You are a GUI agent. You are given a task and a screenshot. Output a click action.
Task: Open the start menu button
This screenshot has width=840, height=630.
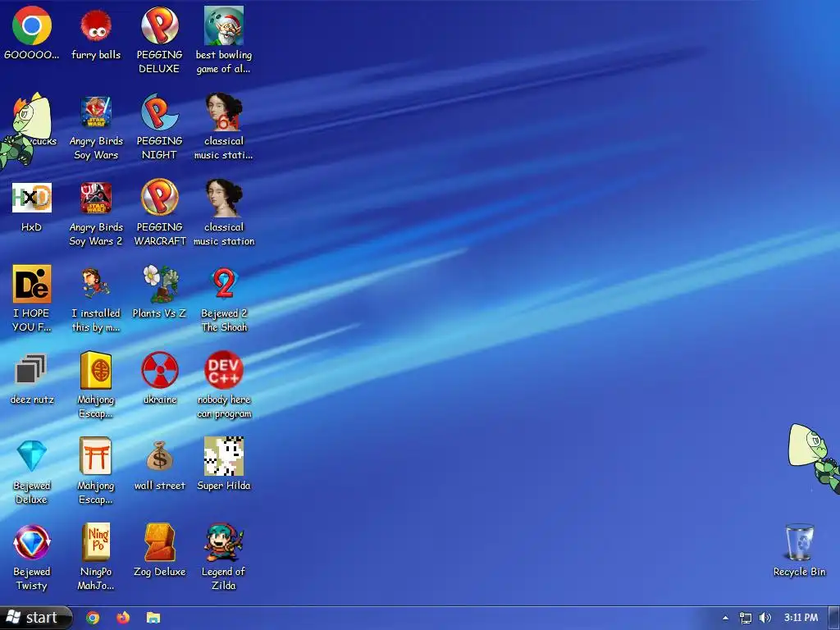click(35, 618)
